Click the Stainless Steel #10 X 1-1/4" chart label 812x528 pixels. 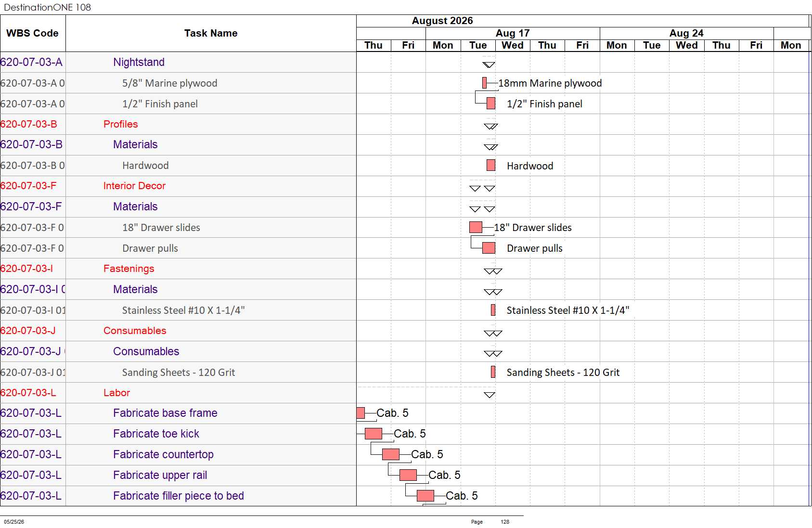[568, 310]
